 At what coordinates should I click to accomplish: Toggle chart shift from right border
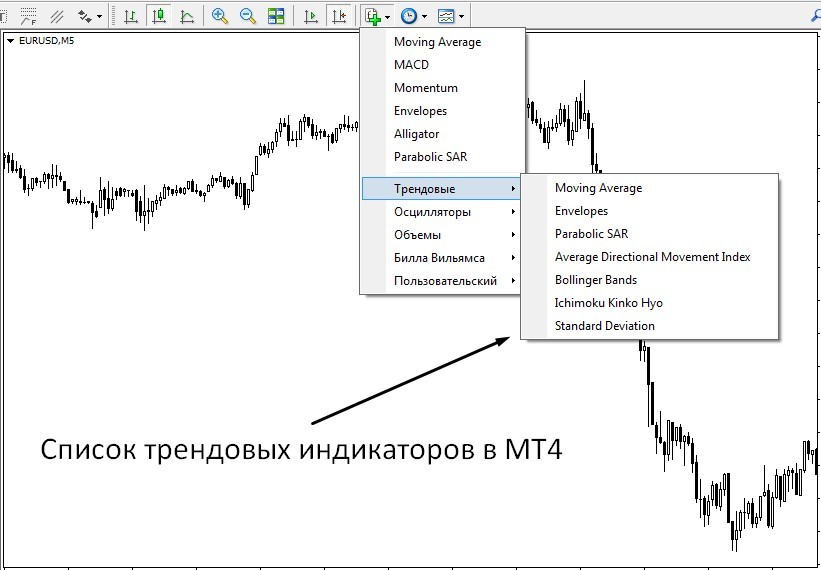339,16
